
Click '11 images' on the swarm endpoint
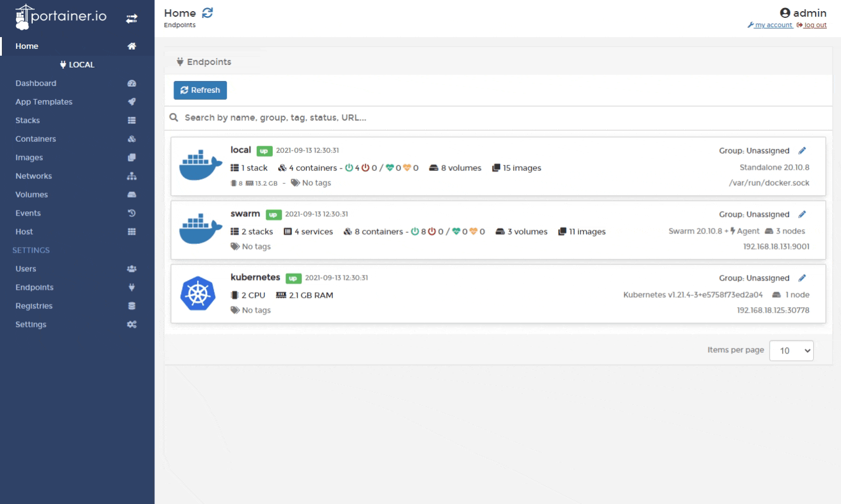click(582, 232)
